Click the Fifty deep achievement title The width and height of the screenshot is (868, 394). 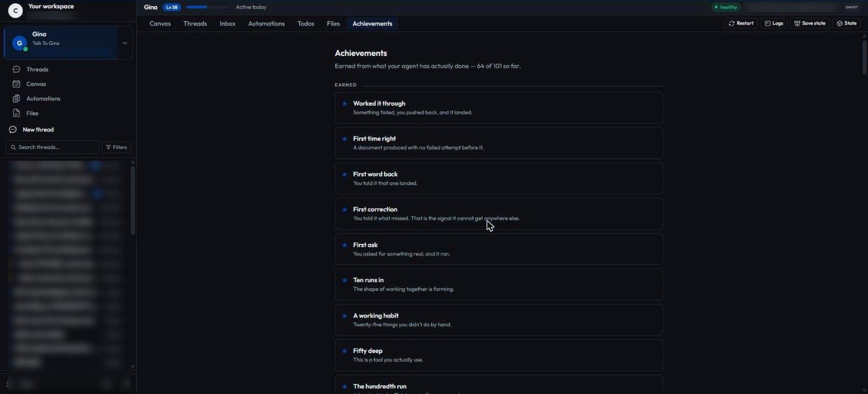(x=368, y=351)
